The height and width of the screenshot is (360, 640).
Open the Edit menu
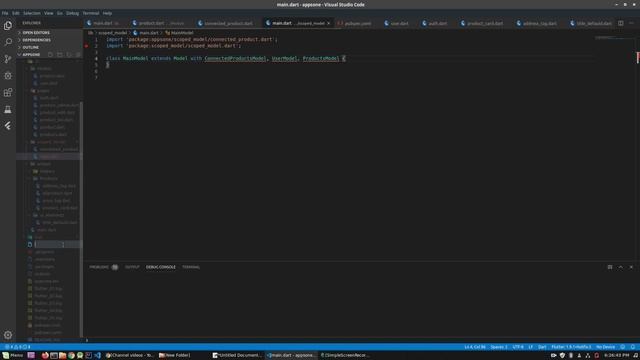(16, 13)
